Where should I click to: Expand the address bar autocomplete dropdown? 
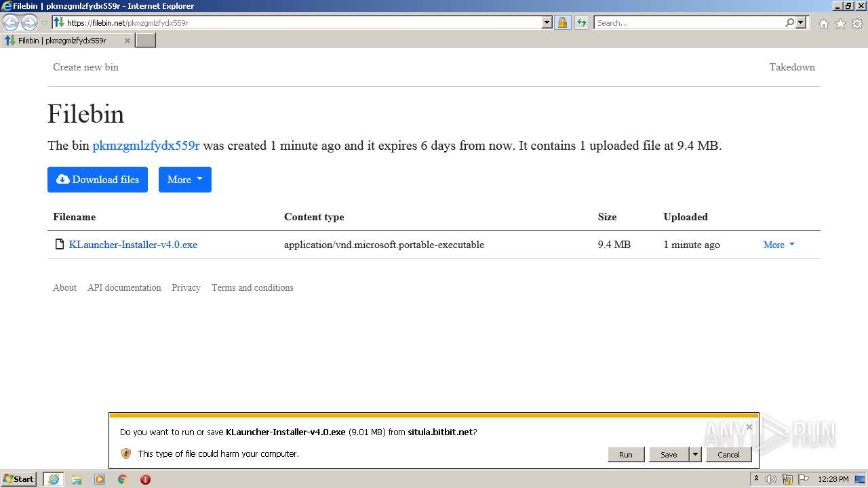pyautogui.click(x=547, y=22)
